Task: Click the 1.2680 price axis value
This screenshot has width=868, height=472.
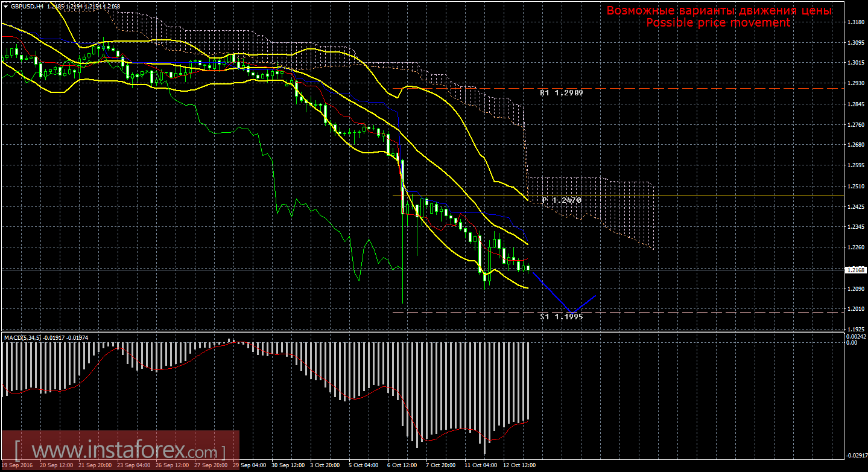Action: pos(855,145)
